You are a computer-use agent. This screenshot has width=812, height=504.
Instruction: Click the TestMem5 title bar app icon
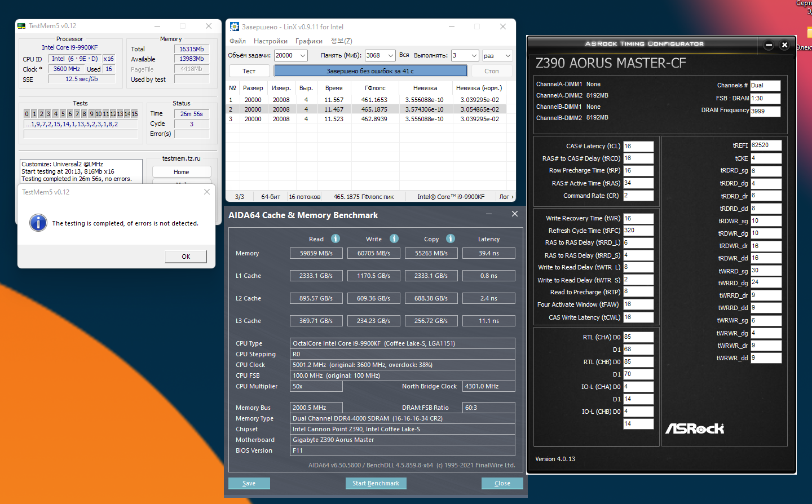point(21,26)
